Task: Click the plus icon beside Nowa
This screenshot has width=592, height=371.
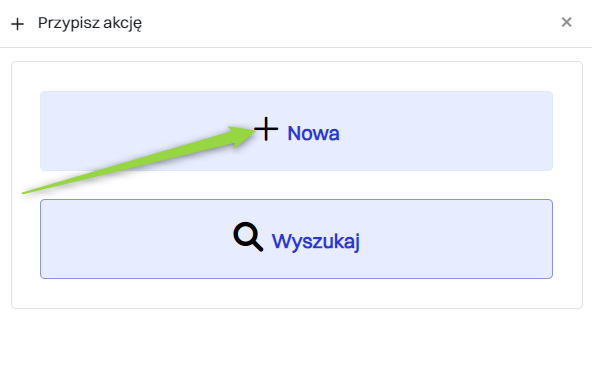Action: pyautogui.click(x=267, y=129)
